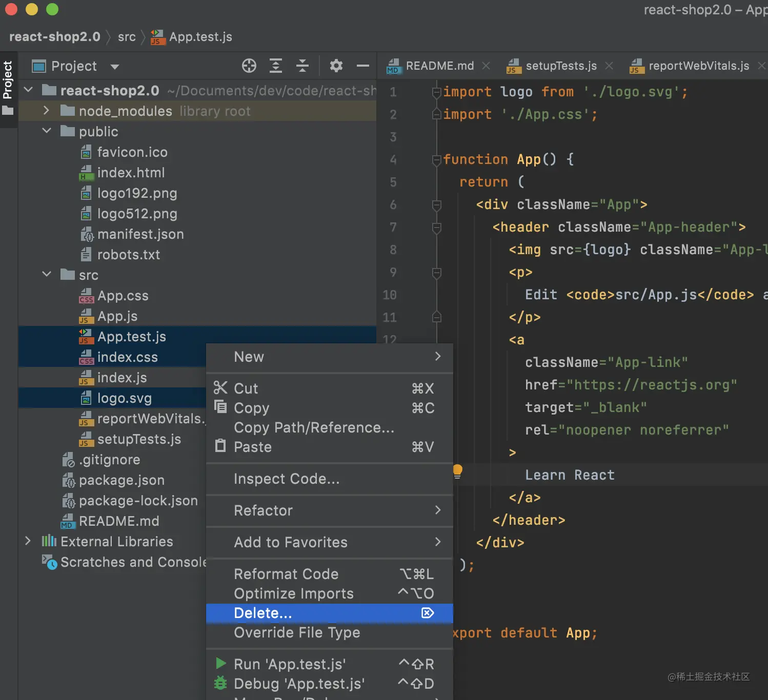Image resolution: width=768 pixels, height=700 pixels.
Task: Click the green Run arrow icon
Action: pos(221,664)
